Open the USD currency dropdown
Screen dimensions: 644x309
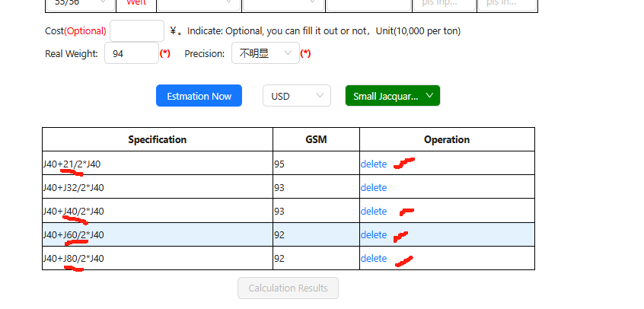[x=296, y=96]
